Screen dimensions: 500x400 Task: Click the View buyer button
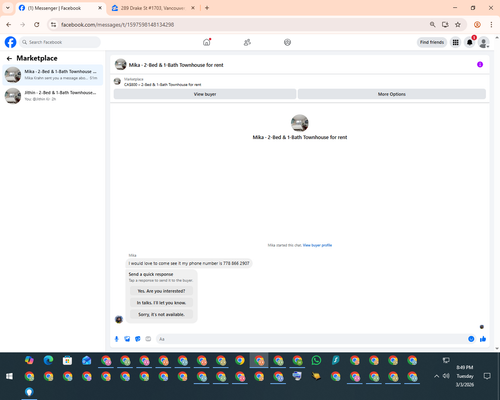(205, 94)
